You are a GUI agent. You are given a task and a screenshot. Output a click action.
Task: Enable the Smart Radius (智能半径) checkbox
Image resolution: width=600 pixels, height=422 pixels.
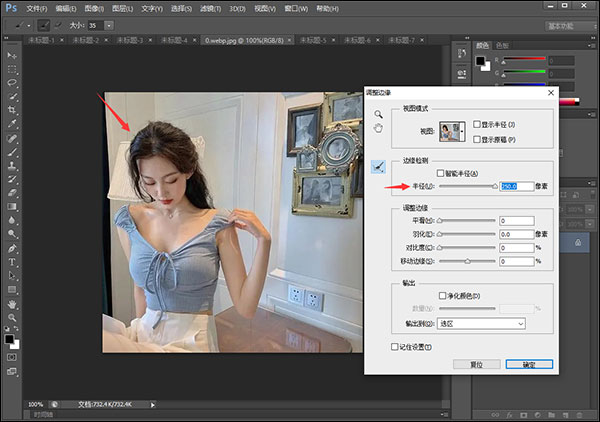coord(440,172)
